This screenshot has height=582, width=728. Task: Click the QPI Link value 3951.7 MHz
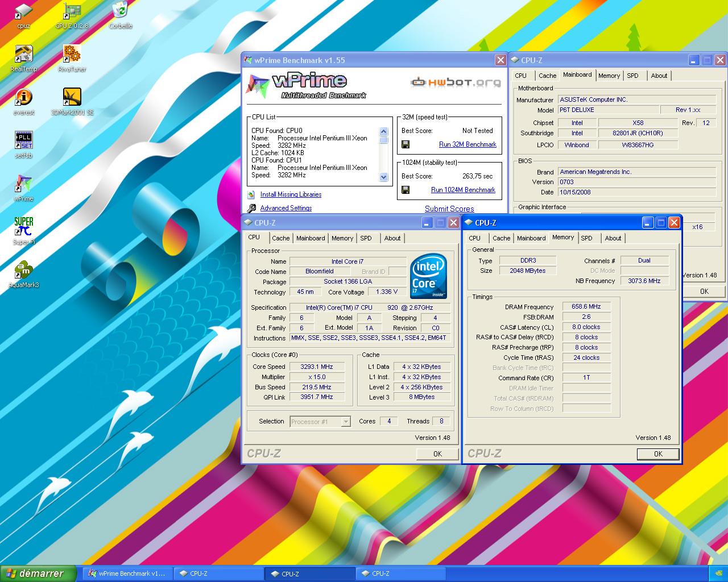point(317,397)
